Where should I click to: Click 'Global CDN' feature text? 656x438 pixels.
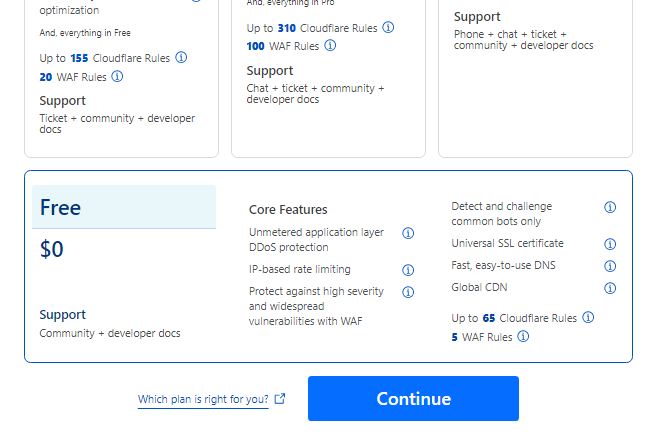point(479,287)
